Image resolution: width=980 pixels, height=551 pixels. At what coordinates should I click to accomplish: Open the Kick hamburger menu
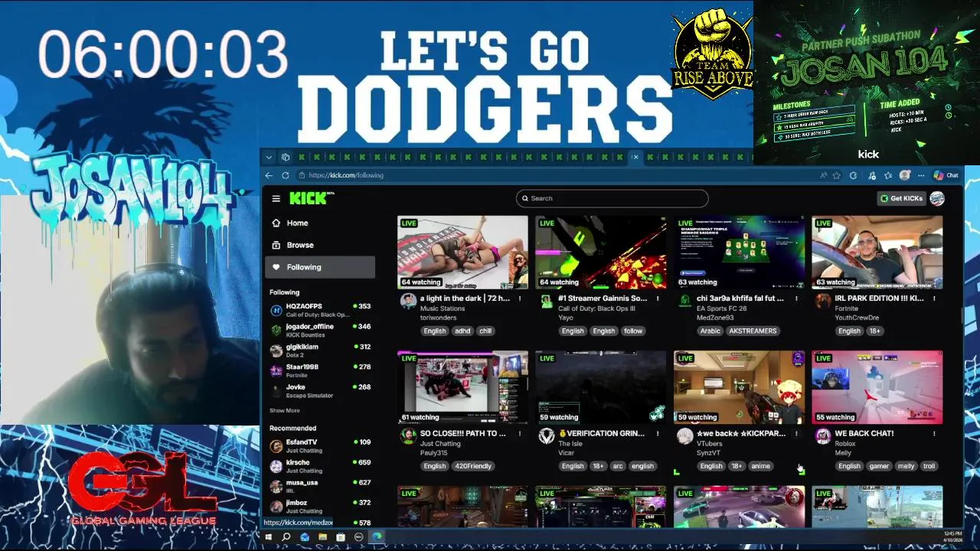click(x=276, y=199)
